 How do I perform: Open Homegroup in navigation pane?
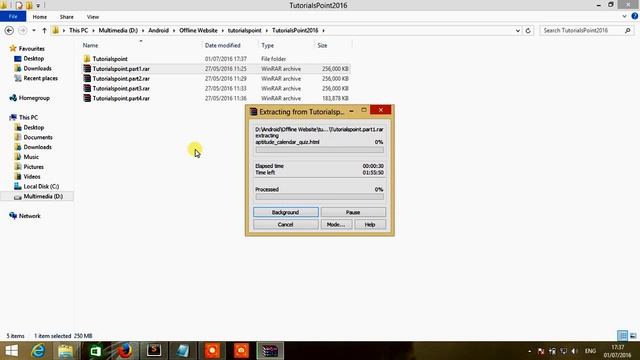click(34, 98)
